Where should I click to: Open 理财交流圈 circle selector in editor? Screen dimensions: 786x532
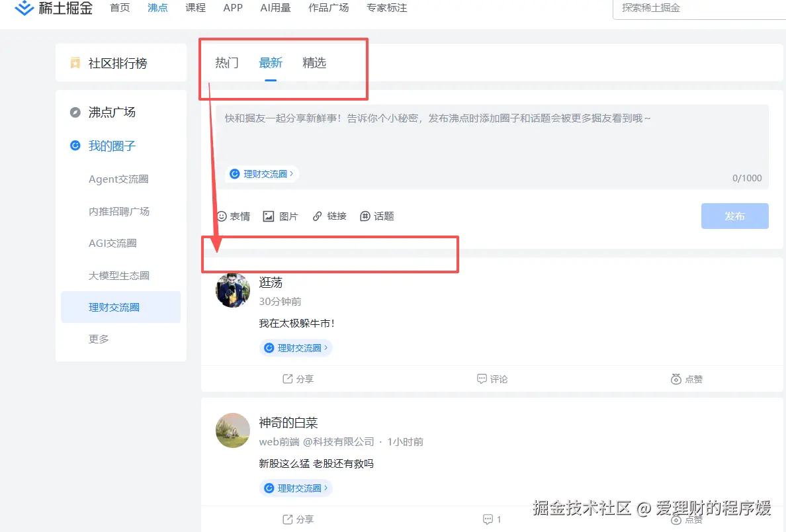261,174
